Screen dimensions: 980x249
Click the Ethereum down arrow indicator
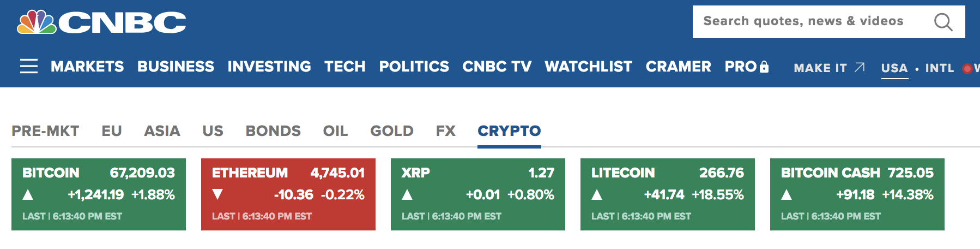coord(218,194)
